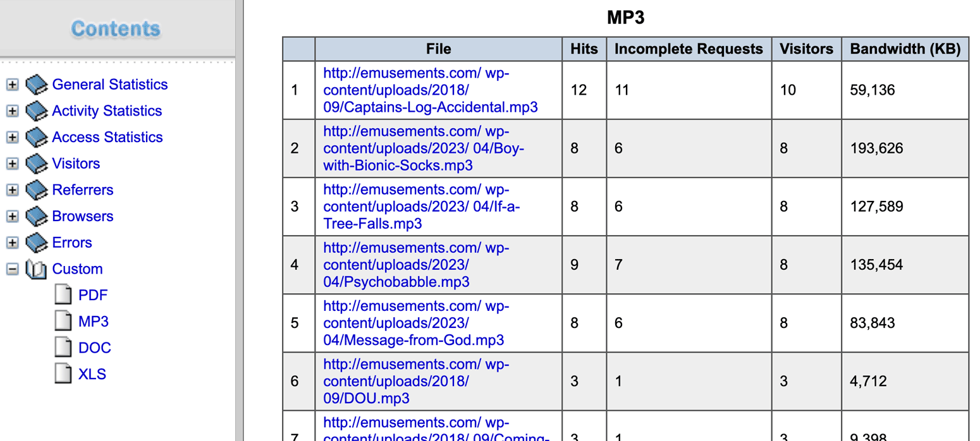Select the Custom section link

pos(77,269)
